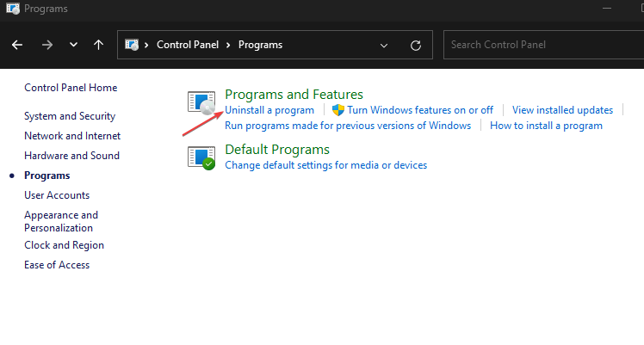Open View installed updates
644x345 pixels.
click(x=562, y=110)
